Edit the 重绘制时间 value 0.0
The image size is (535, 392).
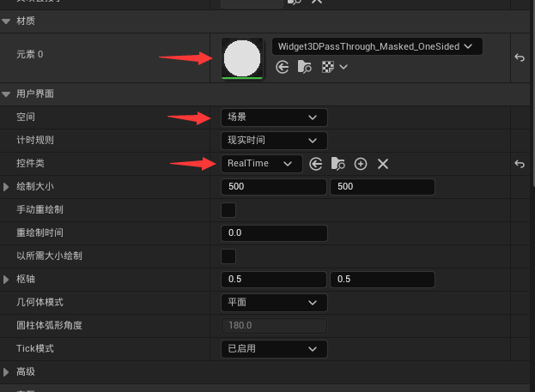274,233
